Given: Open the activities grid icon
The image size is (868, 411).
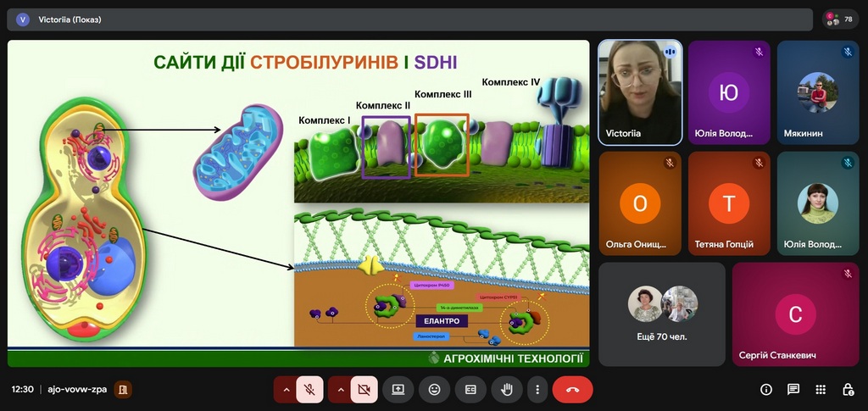Looking at the screenshot, I should click(821, 390).
